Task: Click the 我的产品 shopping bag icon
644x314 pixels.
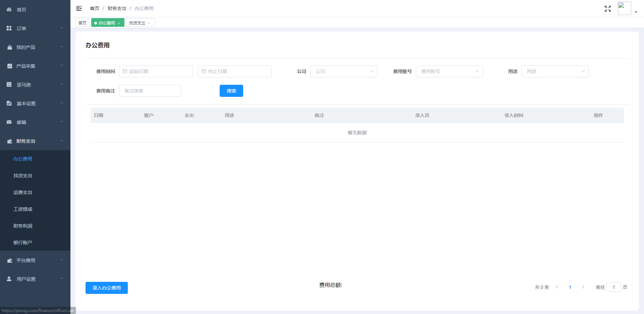Action: tap(9, 47)
